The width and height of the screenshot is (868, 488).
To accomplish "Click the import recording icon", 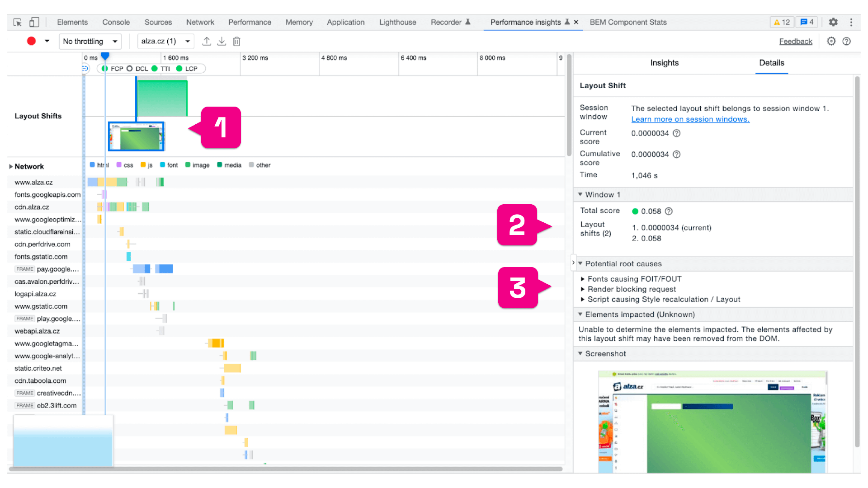I will pyautogui.click(x=222, y=41).
